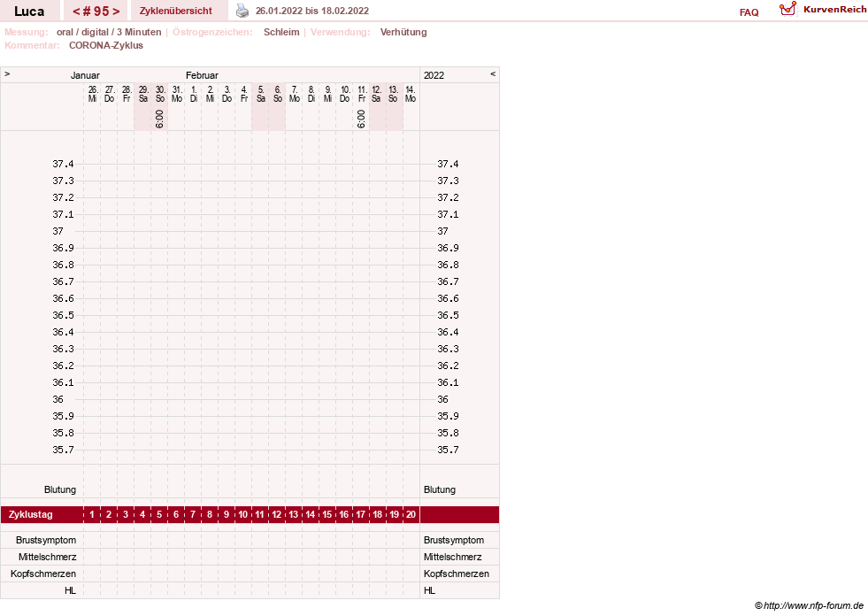Image resolution: width=868 pixels, height=616 pixels.
Task: Click the printer icon
Action: (x=242, y=11)
